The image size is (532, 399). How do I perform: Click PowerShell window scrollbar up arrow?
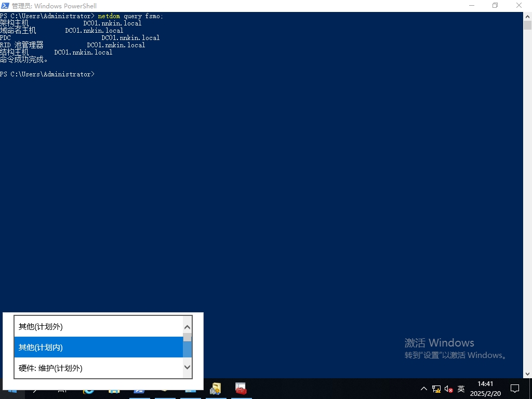(527, 16)
